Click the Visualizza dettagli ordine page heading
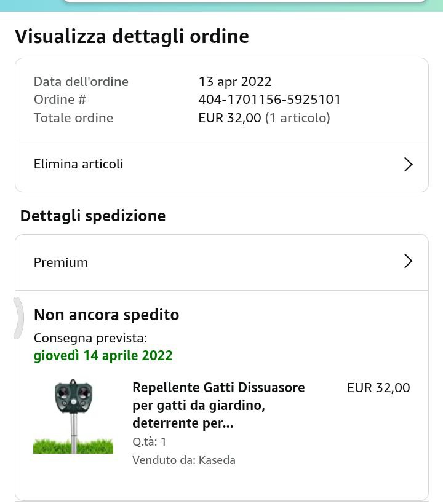 (132, 36)
